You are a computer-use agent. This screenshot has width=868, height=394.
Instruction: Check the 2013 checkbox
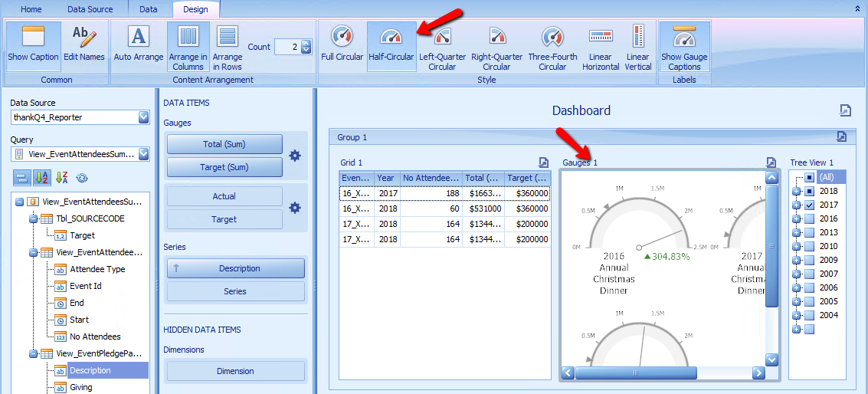809,233
